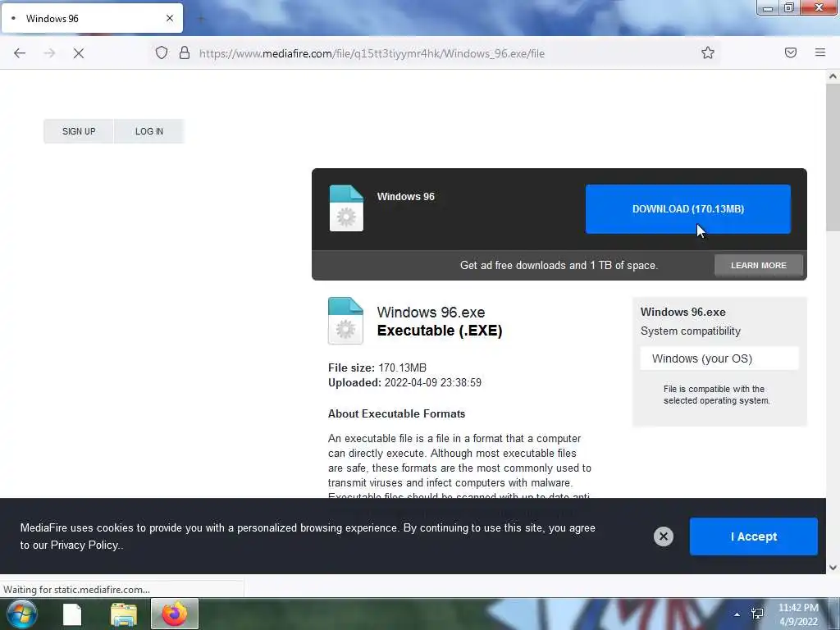Click the 'File is compatible' note
Screen dimensions: 840x630
coord(716,395)
